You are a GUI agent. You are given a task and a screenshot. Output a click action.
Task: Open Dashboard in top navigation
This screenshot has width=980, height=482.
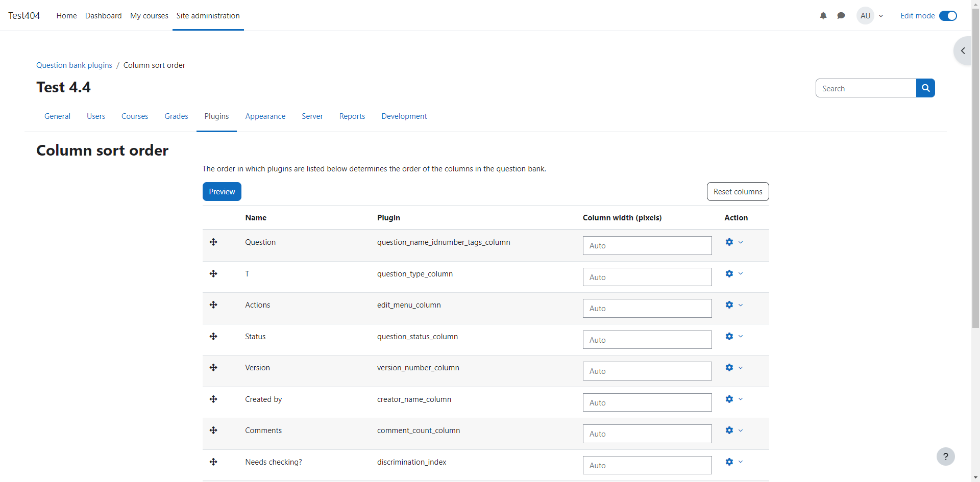tap(104, 16)
